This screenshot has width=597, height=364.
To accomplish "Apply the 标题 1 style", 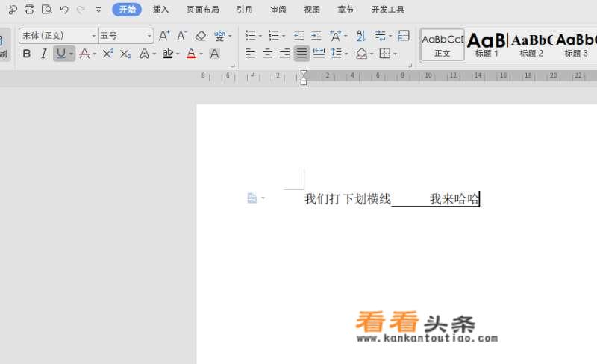I will (487, 45).
